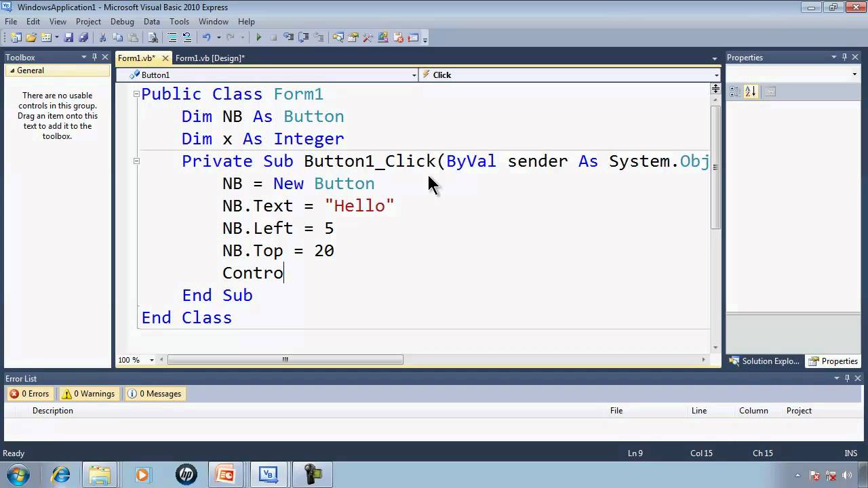Undo the last edit
The width and height of the screenshot is (868, 488).
pos(206,38)
